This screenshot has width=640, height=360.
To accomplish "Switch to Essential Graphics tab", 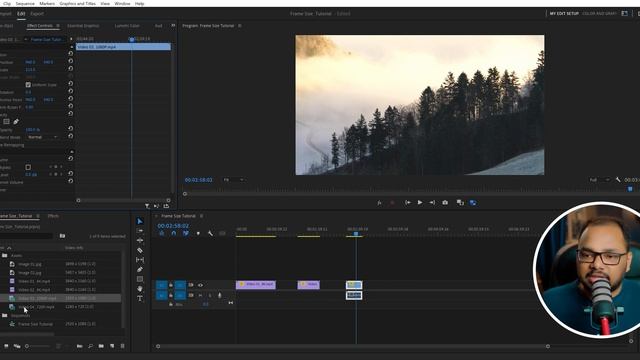I will (83, 26).
